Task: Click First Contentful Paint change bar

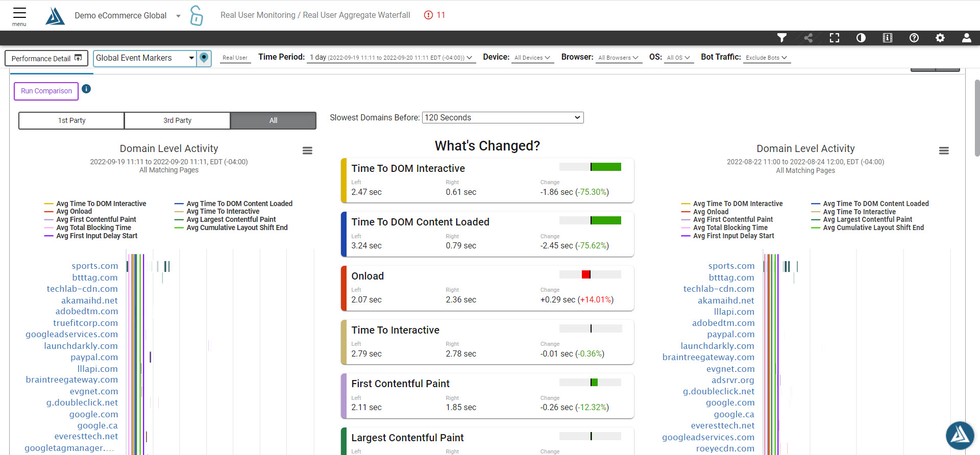Action: [x=594, y=382]
